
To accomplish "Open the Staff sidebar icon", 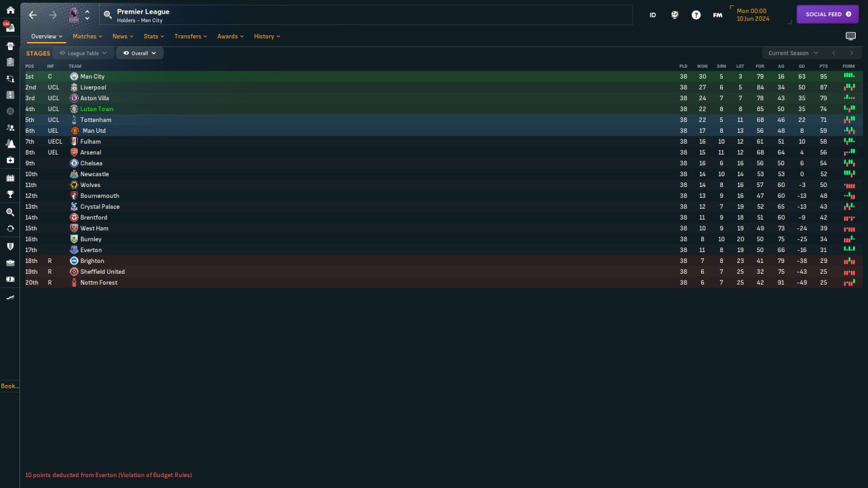I will coord(10,127).
